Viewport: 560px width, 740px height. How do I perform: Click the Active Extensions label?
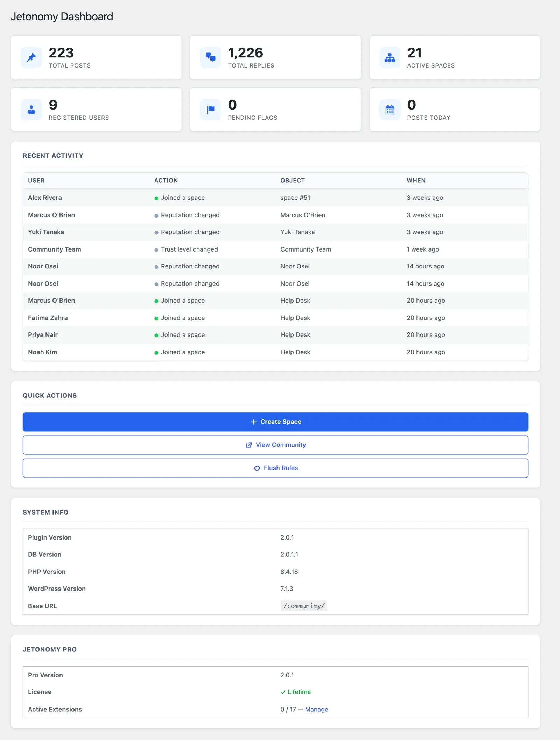pyautogui.click(x=55, y=710)
